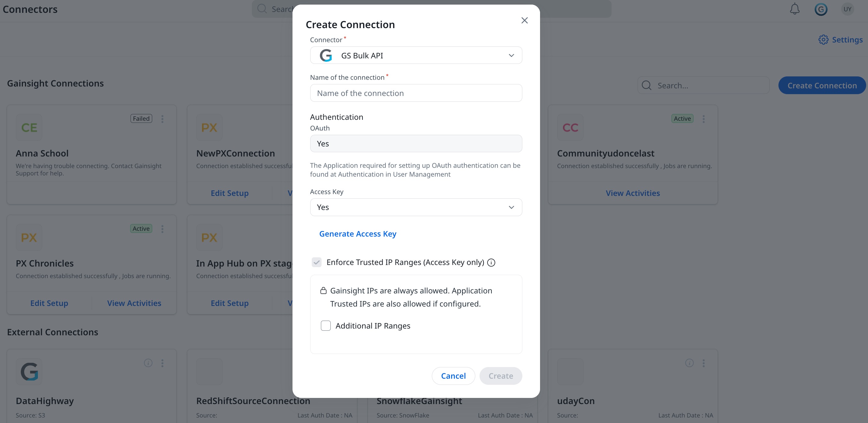Click Edit Setup on PX Chronicles
The image size is (868, 423).
point(49,303)
